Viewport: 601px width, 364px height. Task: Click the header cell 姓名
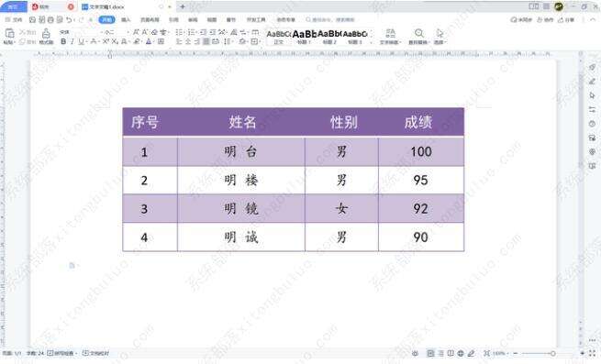(242, 122)
